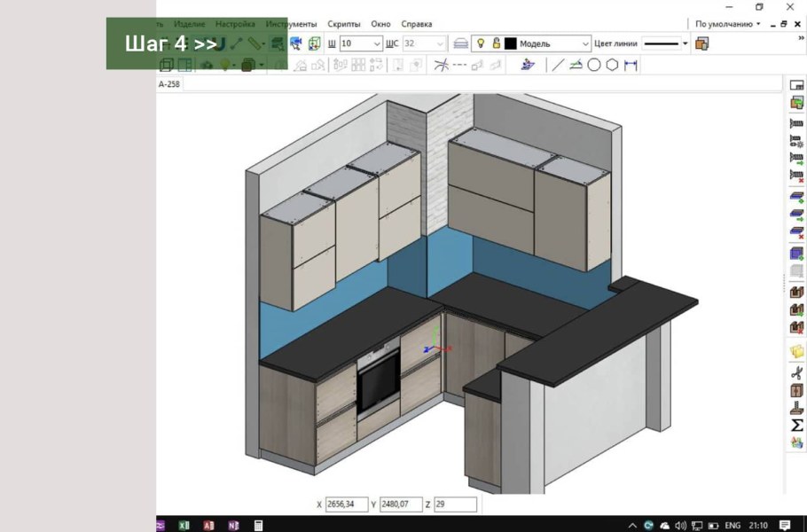
Task: Click the wardrobe cabinet icon in sidebar
Action: (x=796, y=390)
